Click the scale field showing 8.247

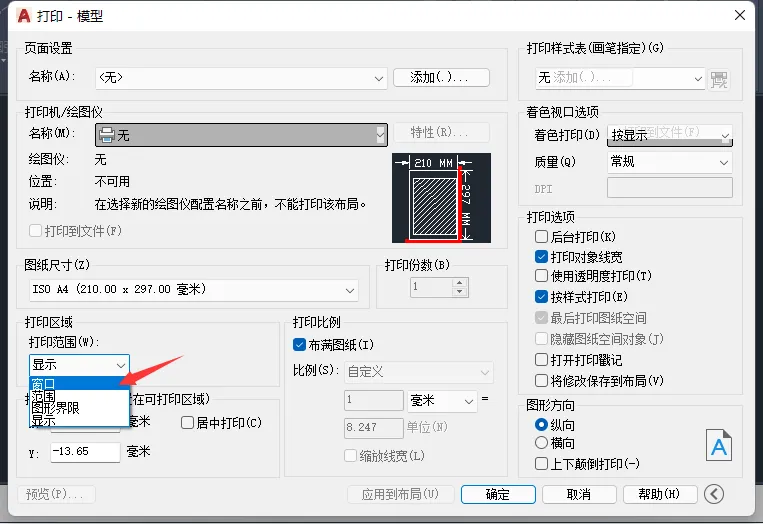374,428
